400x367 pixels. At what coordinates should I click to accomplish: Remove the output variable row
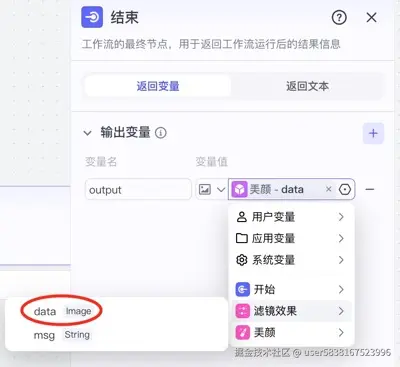pyautogui.click(x=370, y=189)
